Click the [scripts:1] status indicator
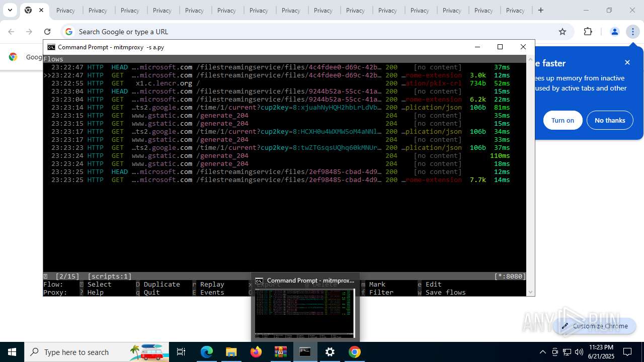 (x=109, y=277)
